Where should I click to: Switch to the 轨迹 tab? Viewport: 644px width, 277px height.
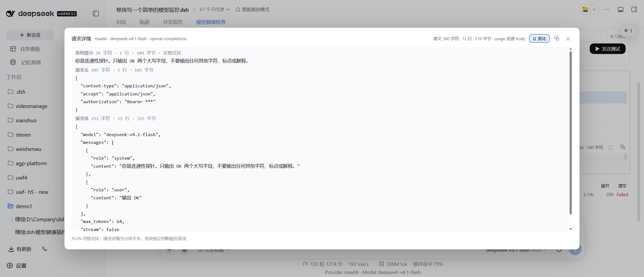pyautogui.click(x=144, y=22)
